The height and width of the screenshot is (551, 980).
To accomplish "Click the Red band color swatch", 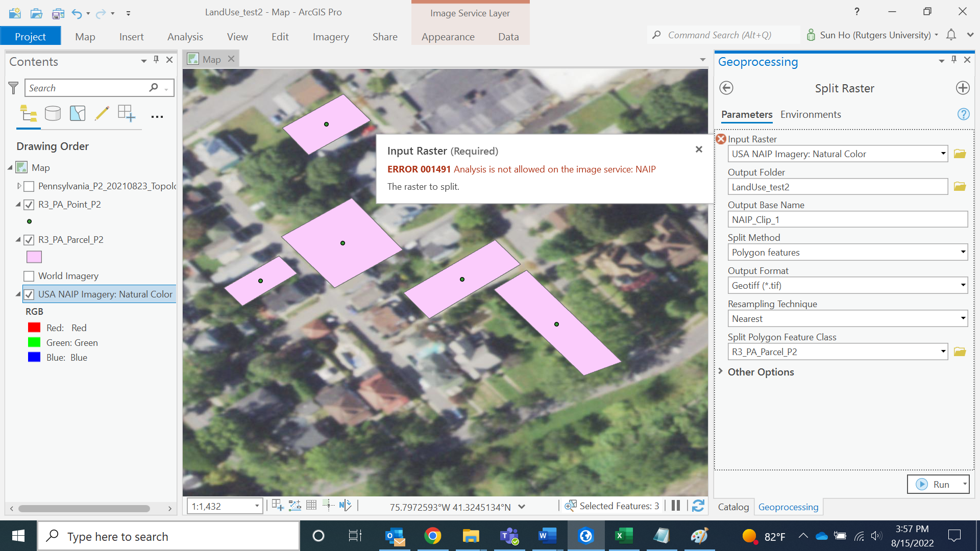I will coord(34,328).
